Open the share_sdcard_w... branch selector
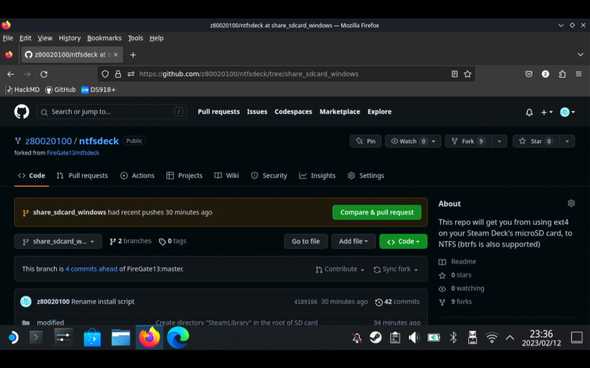This screenshot has height=368, width=590. click(58, 242)
